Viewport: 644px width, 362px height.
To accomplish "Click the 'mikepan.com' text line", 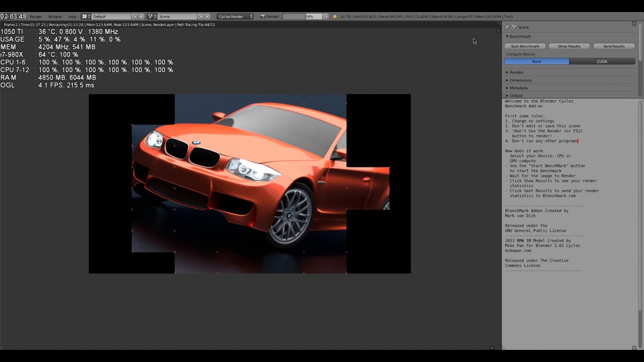I will pyautogui.click(x=518, y=250).
